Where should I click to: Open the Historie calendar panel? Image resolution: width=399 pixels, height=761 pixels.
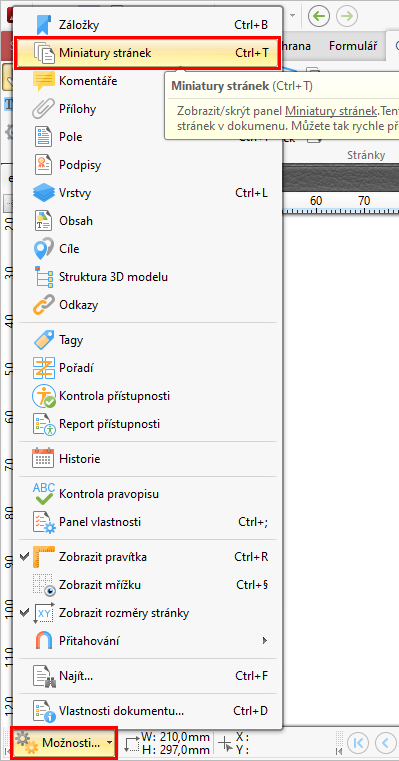tap(148, 459)
